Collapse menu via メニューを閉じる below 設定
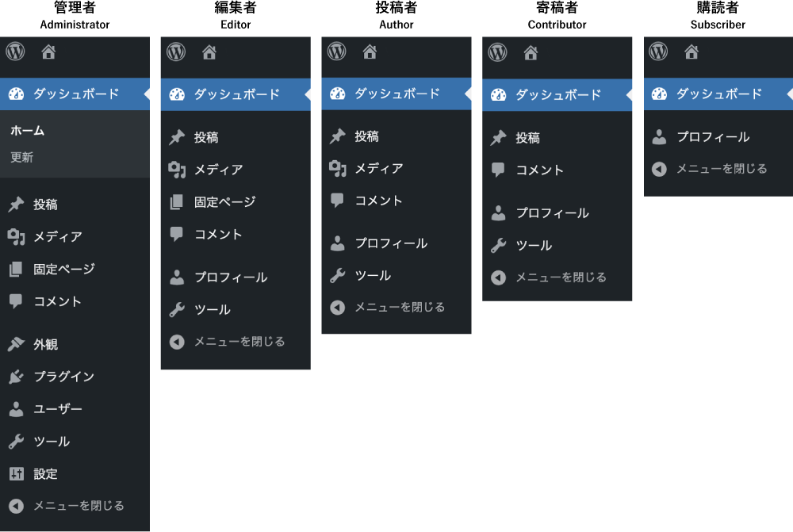The height and width of the screenshot is (532, 793). (79, 506)
